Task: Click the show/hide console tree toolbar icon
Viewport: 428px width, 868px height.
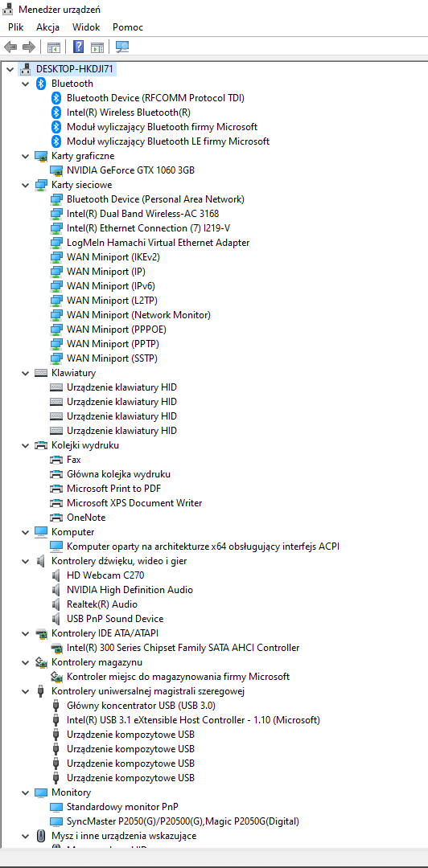Action: pyautogui.click(x=53, y=47)
